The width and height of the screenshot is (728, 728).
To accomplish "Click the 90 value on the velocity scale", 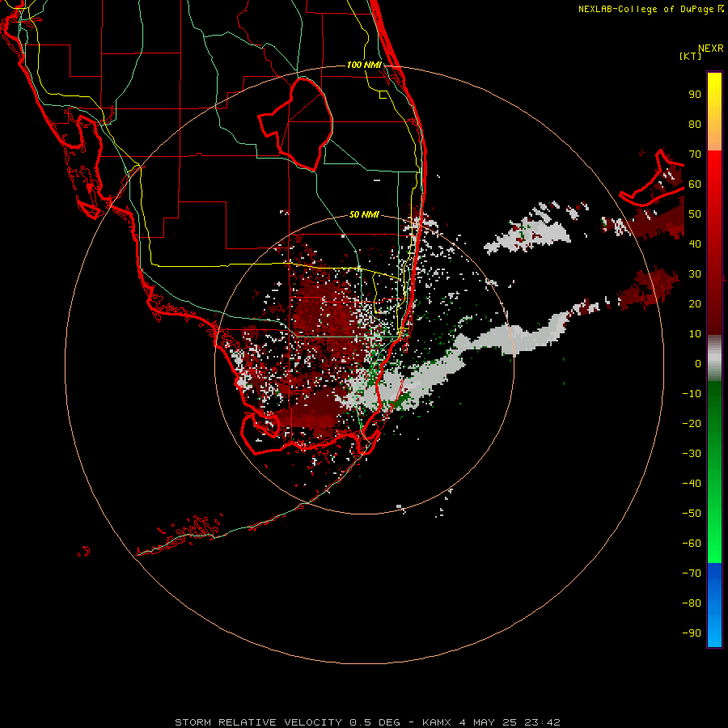I will coord(695,95).
